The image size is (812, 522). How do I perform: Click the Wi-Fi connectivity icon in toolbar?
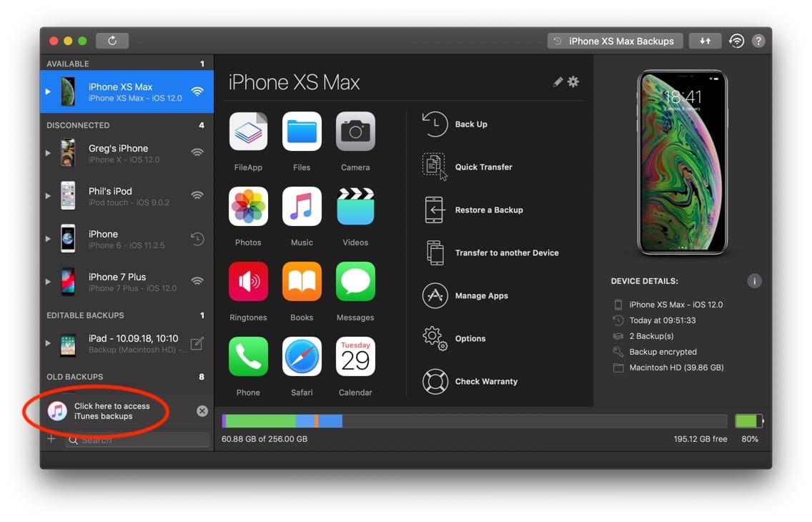[736, 41]
